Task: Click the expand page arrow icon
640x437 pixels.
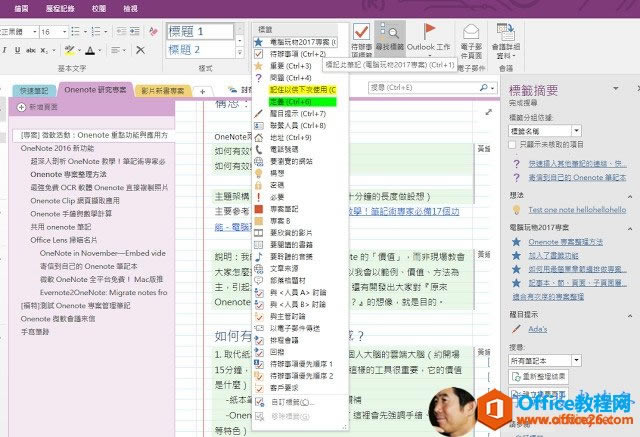Action: pyautogui.click(x=489, y=112)
